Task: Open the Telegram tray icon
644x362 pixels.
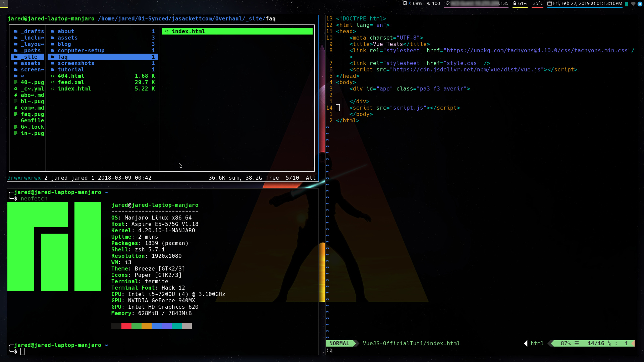Action: (640, 4)
